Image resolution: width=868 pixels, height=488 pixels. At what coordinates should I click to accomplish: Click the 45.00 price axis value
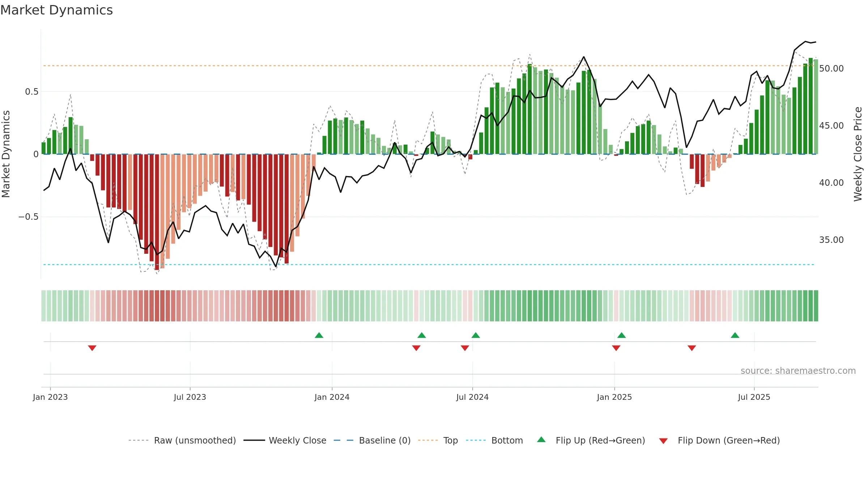pos(831,125)
